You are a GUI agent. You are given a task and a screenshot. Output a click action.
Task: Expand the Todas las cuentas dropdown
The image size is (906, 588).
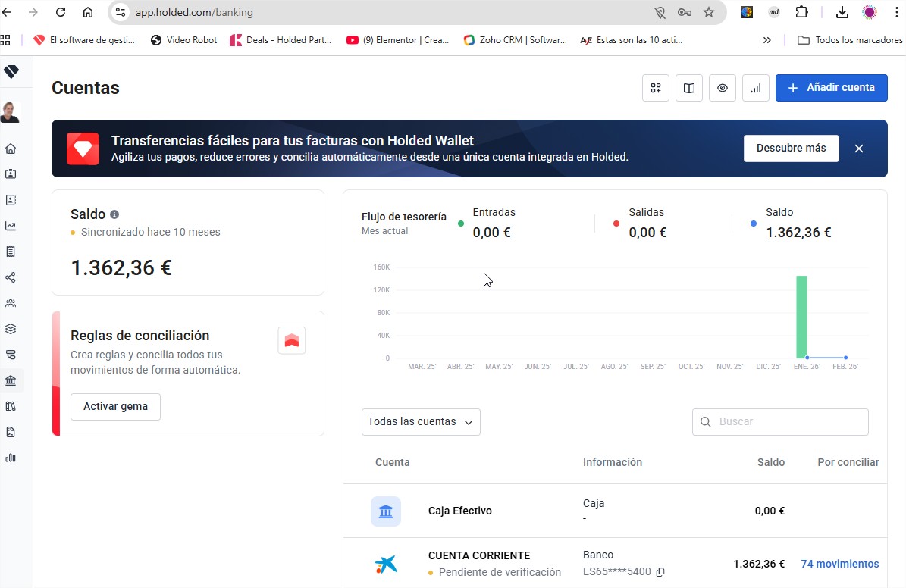[x=421, y=422]
